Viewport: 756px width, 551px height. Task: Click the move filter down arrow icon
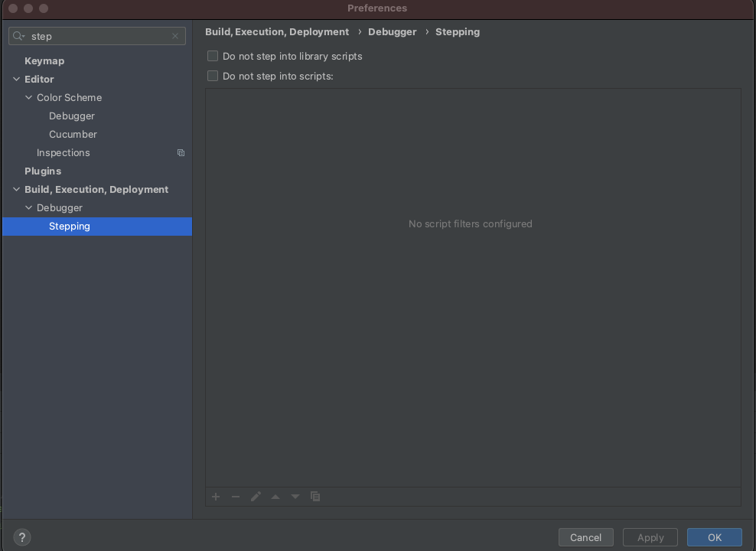(295, 497)
